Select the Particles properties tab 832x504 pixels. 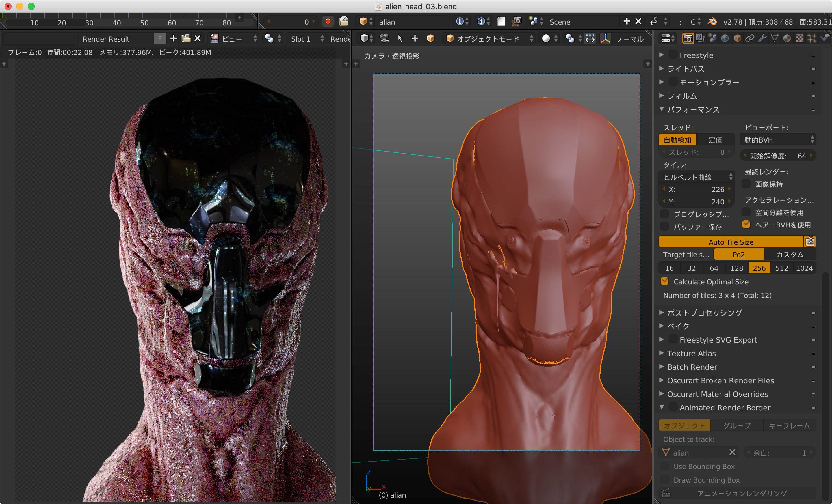click(812, 38)
